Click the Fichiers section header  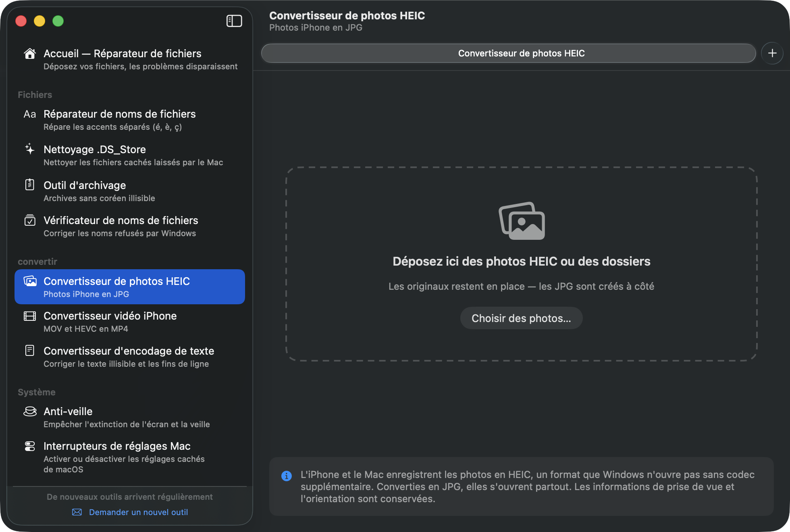point(35,95)
